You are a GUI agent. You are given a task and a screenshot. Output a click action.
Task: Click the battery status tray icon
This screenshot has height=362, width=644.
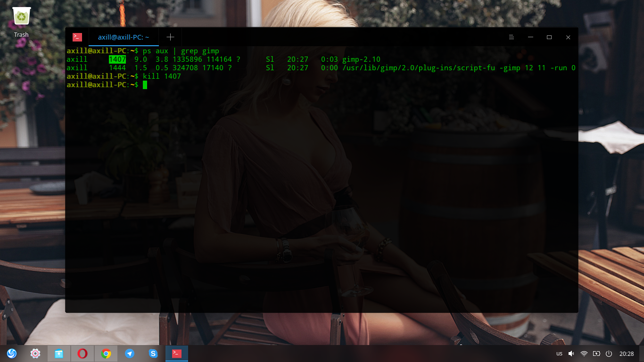(x=596, y=354)
